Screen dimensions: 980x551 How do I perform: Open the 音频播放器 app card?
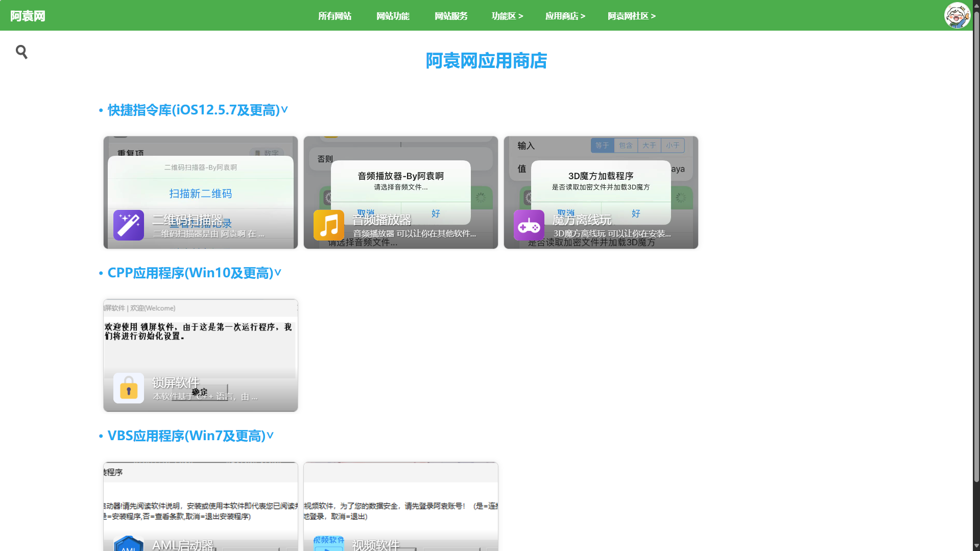pos(401,193)
